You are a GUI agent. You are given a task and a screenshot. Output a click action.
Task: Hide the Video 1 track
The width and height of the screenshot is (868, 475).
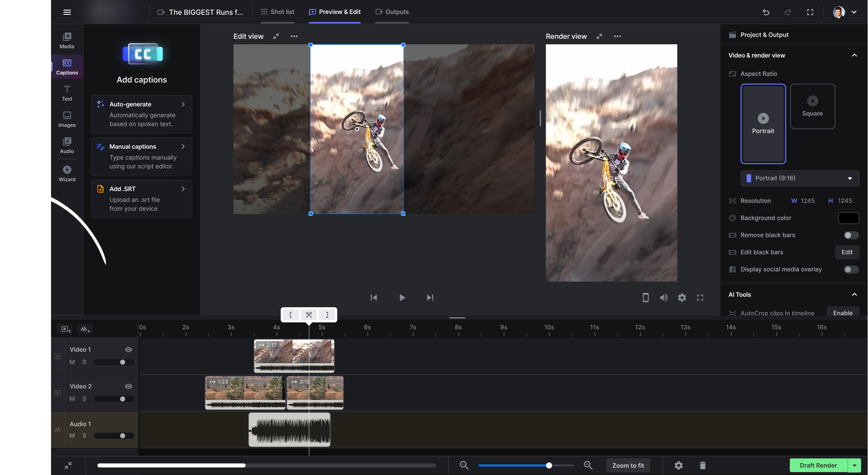click(x=129, y=349)
